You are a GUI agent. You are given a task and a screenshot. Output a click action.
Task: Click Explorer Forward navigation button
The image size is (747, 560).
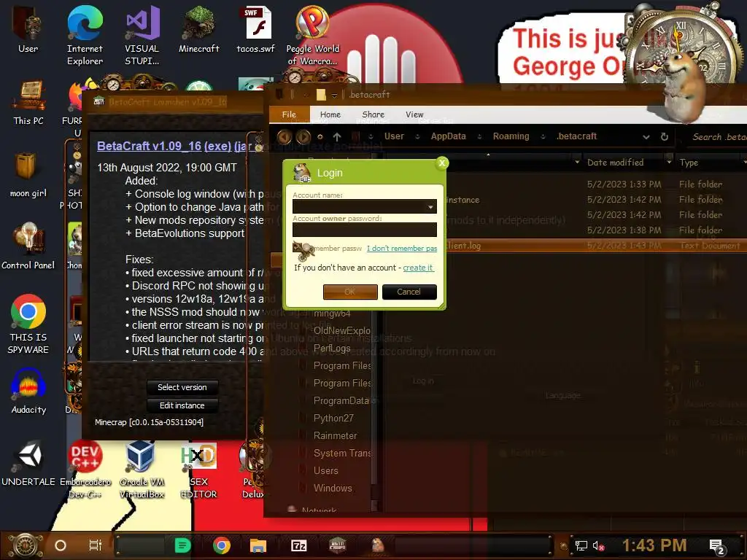(303, 137)
